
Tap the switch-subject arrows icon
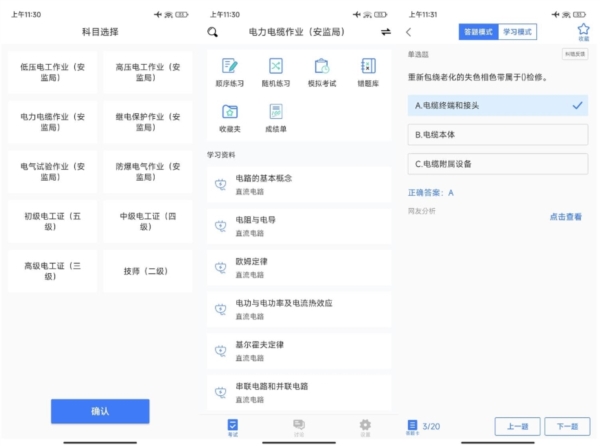click(x=386, y=32)
